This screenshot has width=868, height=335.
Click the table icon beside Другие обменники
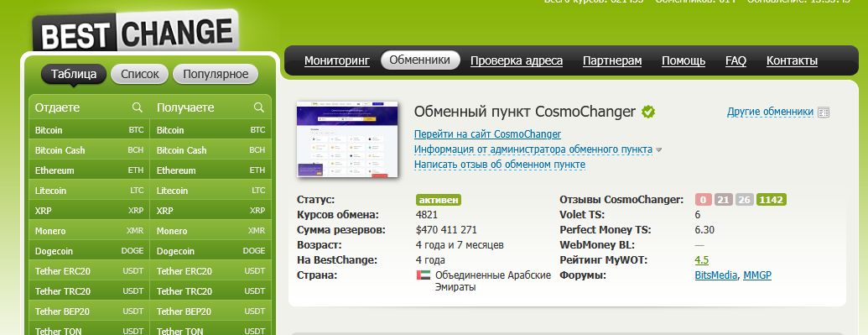824,113
